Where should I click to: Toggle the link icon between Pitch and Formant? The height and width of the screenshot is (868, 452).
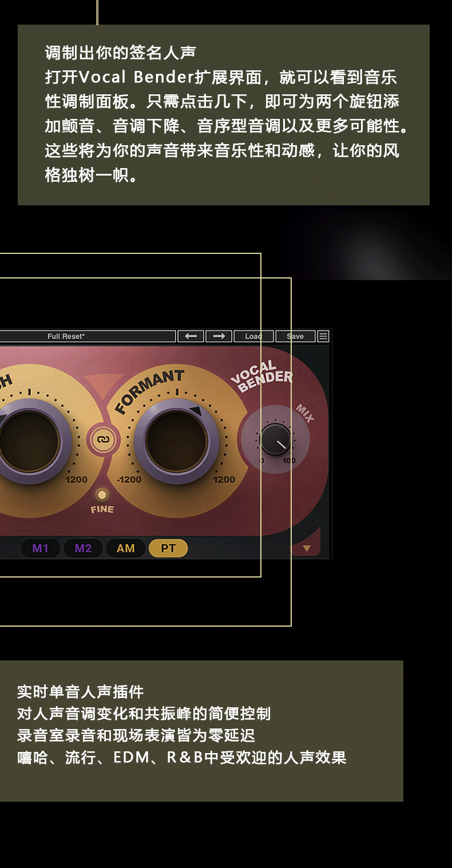(104, 440)
